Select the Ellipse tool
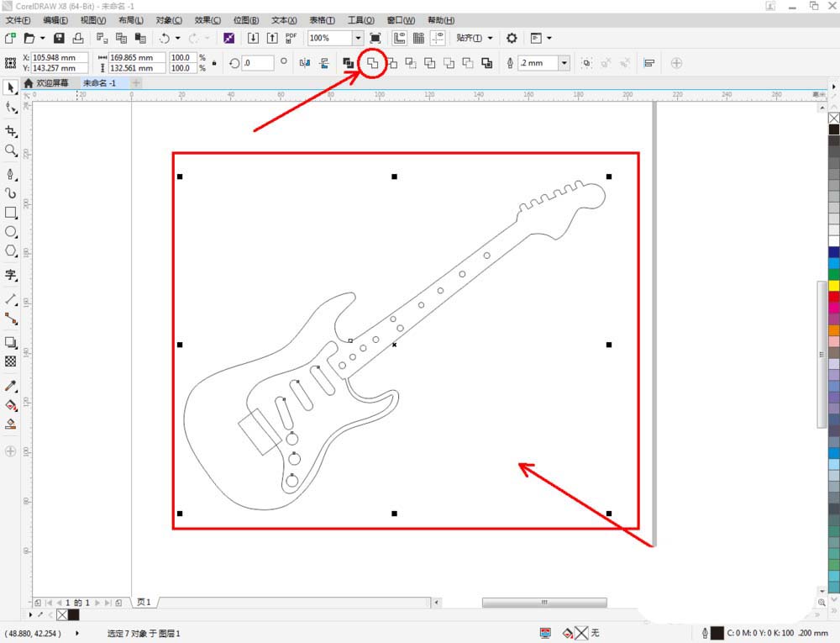 (x=11, y=232)
